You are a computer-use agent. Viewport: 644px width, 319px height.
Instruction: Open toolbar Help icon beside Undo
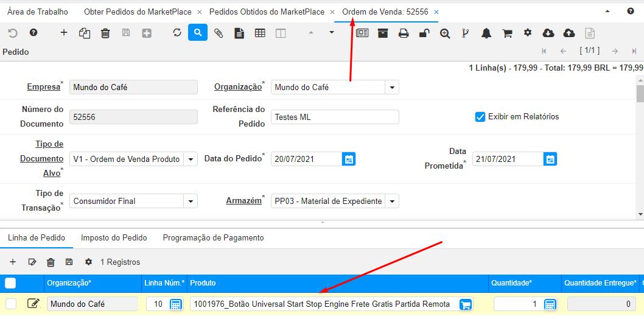tap(33, 33)
